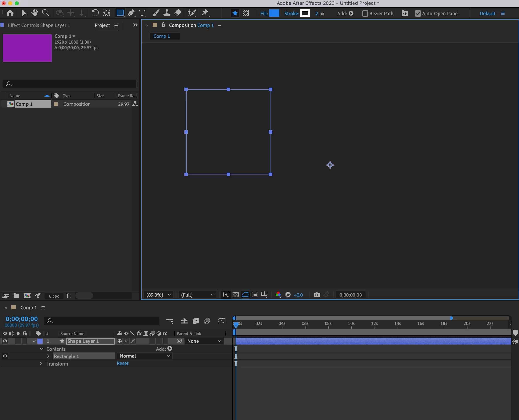Activate the Eraser tool
Screen dimensions: 519x420
[x=178, y=13]
